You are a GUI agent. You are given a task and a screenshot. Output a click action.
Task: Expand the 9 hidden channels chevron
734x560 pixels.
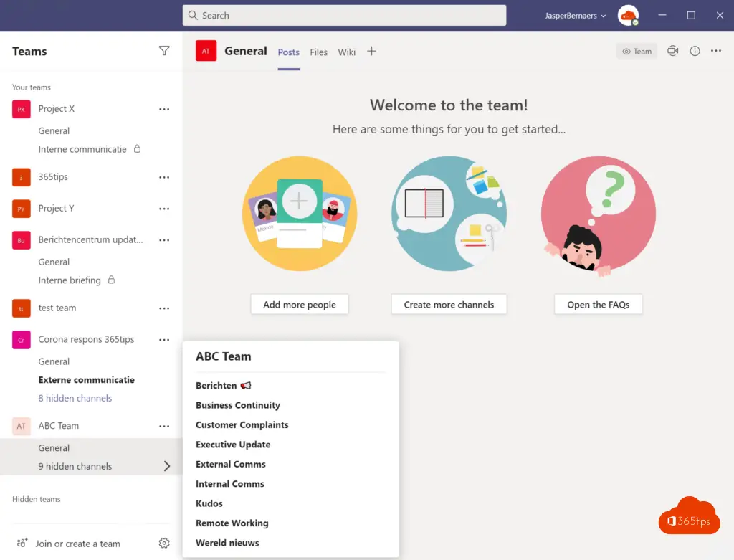coord(166,466)
